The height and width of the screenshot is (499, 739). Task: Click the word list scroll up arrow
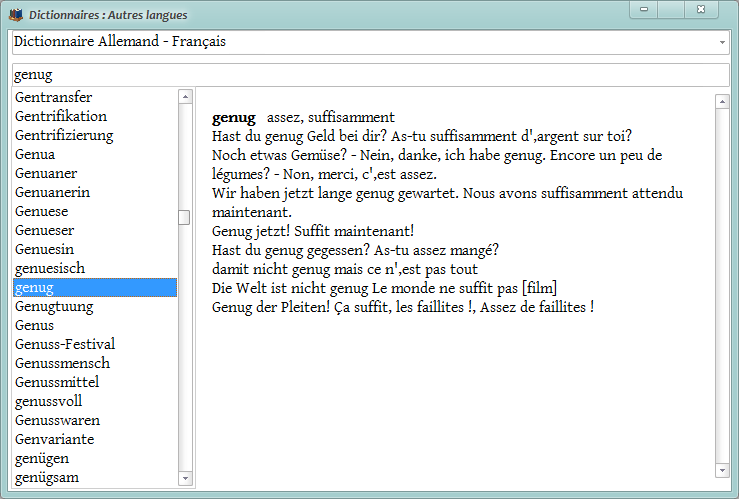tap(185, 97)
